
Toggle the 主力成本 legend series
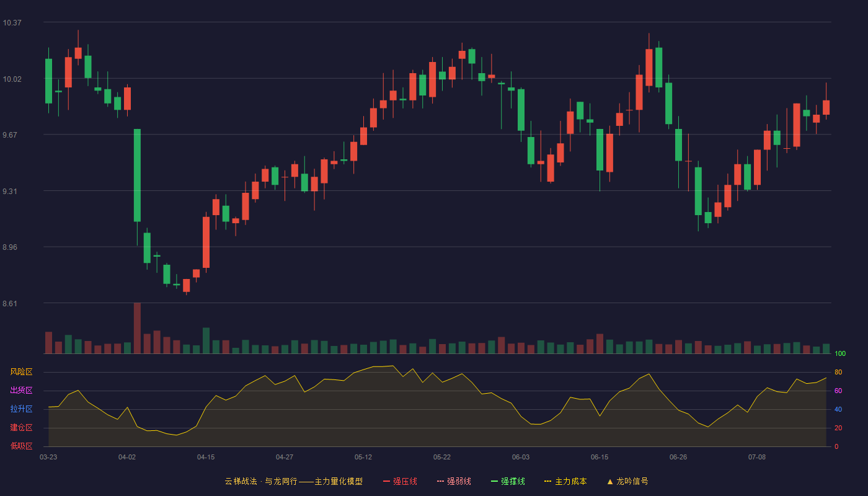[x=565, y=481]
